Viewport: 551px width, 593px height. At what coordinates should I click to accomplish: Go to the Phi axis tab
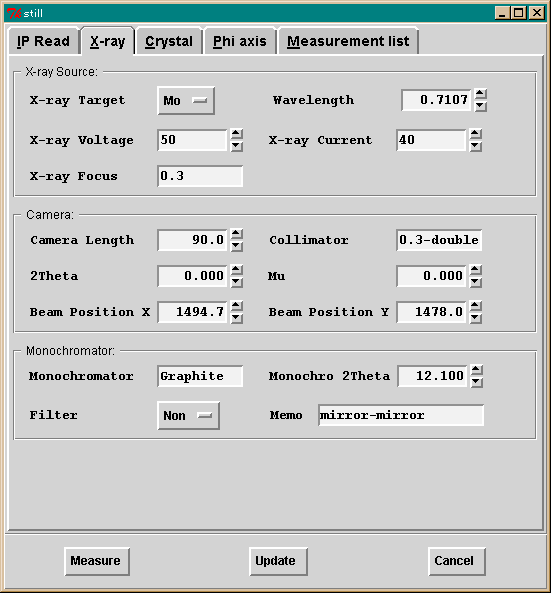point(239,41)
